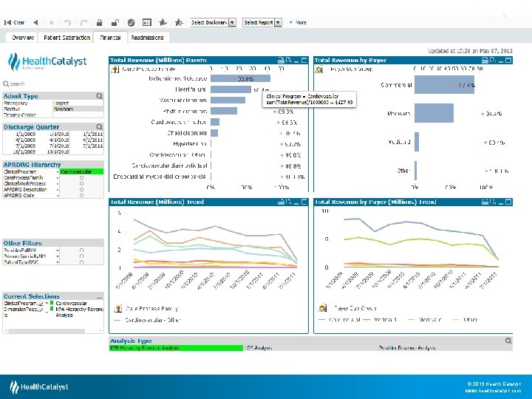Minimize the Current Selections box
Viewport: 532px width, 399px height.
tap(100, 296)
